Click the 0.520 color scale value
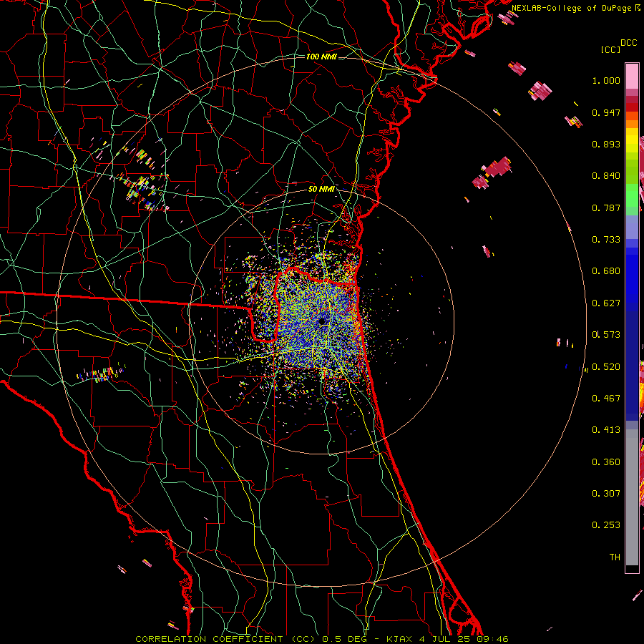 click(606, 367)
